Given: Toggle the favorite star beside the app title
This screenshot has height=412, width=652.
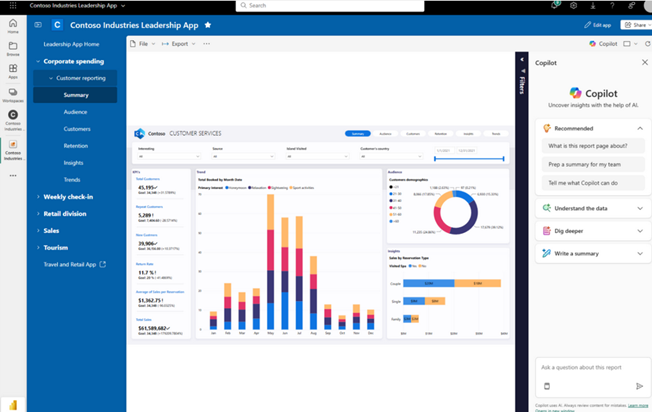Looking at the screenshot, I should pyautogui.click(x=208, y=25).
